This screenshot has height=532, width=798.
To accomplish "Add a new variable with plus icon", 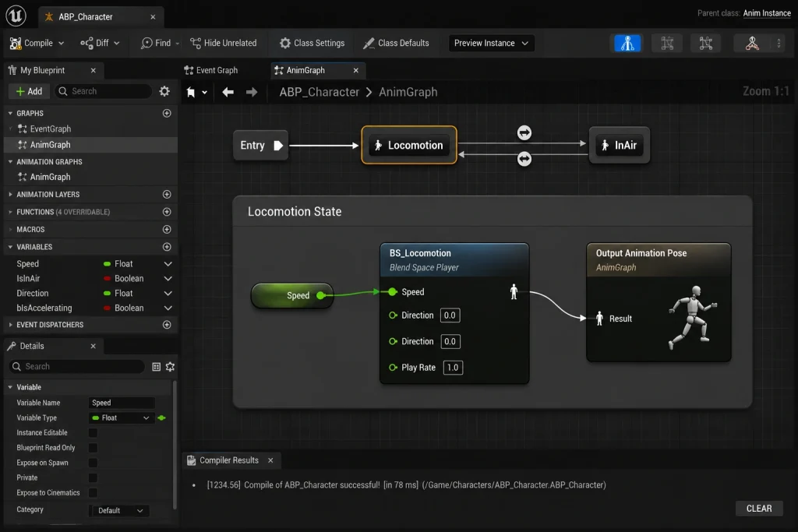I will (167, 247).
